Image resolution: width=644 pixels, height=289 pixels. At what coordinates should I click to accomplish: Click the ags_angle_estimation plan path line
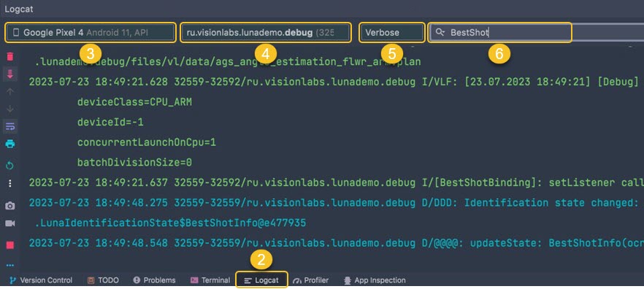pyautogui.click(x=227, y=61)
